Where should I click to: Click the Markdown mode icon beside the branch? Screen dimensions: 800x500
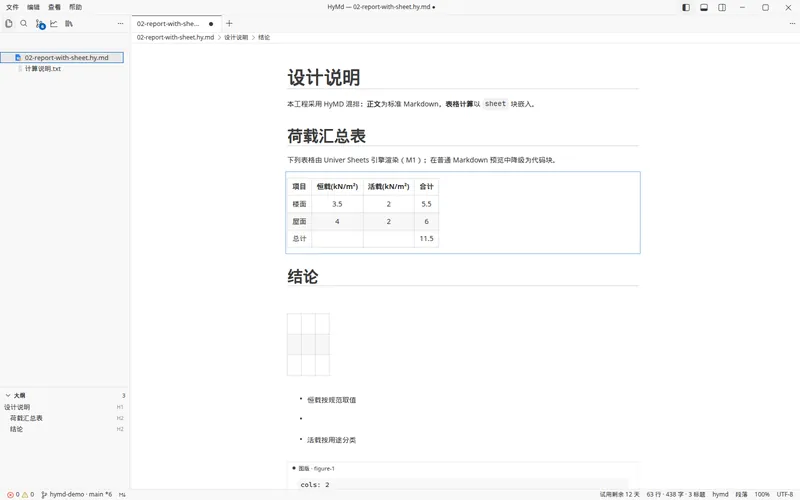click(x=122, y=494)
